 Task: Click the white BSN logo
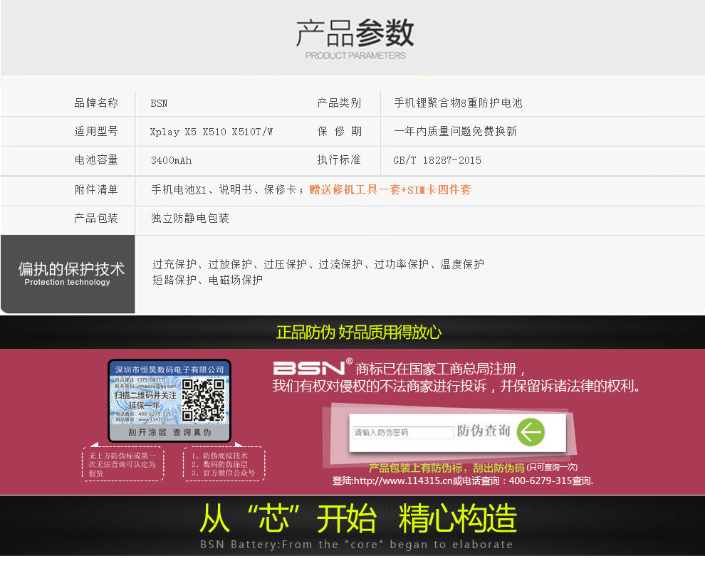tap(309, 367)
